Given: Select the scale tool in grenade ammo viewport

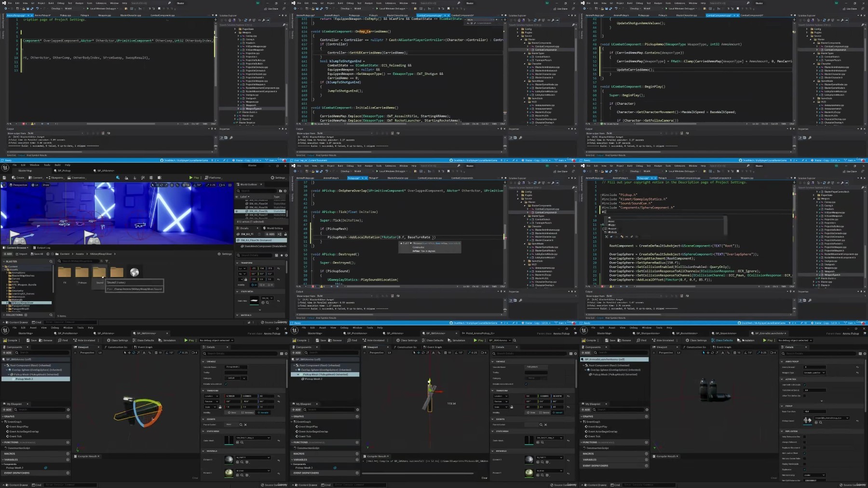Looking at the screenshot, I should pos(717,353).
